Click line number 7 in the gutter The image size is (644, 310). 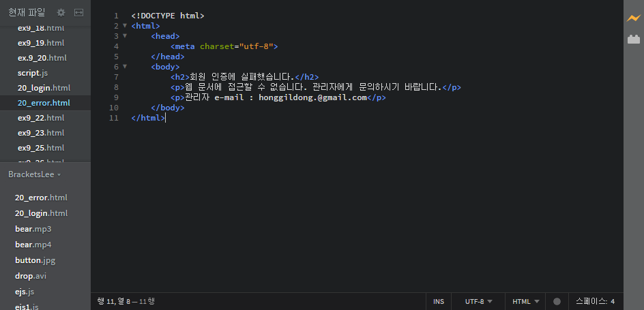click(x=116, y=77)
